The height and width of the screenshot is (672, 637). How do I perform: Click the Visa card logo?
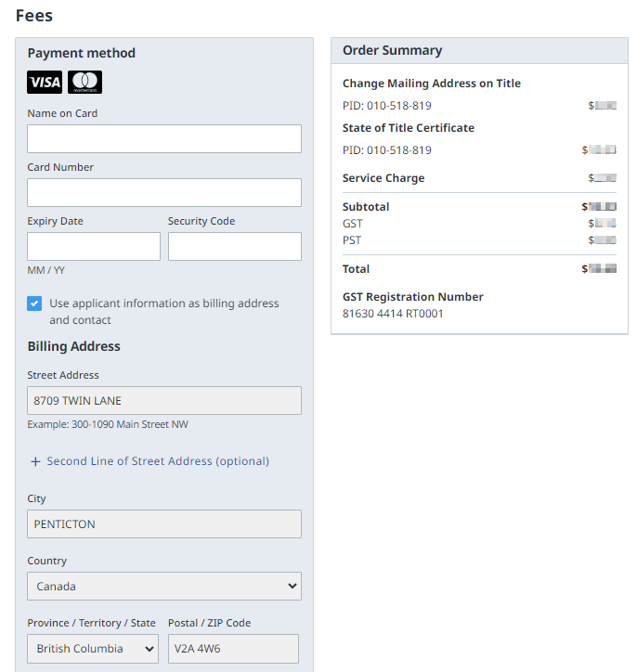click(45, 83)
